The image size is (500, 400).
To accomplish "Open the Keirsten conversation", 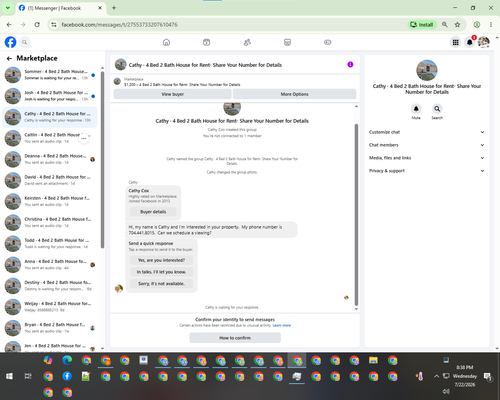I will click(x=50, y=201).
